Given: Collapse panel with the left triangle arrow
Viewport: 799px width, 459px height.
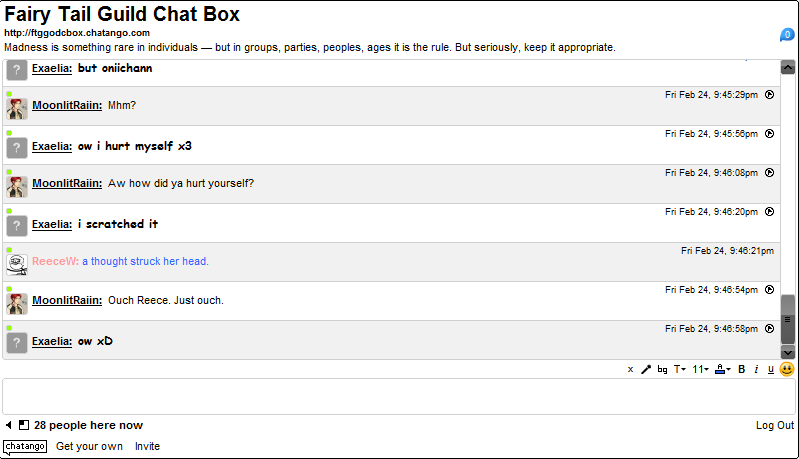Looking at the screenshot, I should click(9, 425).
